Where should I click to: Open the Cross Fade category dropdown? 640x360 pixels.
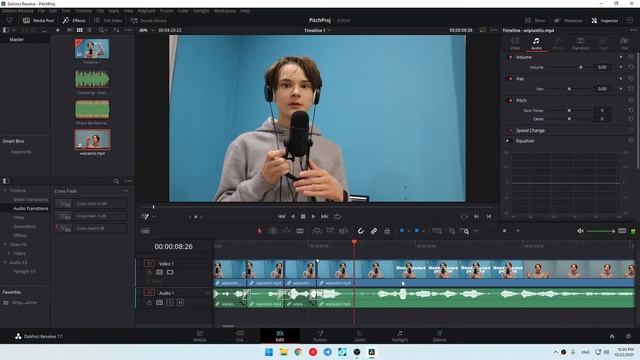point(126,191)
